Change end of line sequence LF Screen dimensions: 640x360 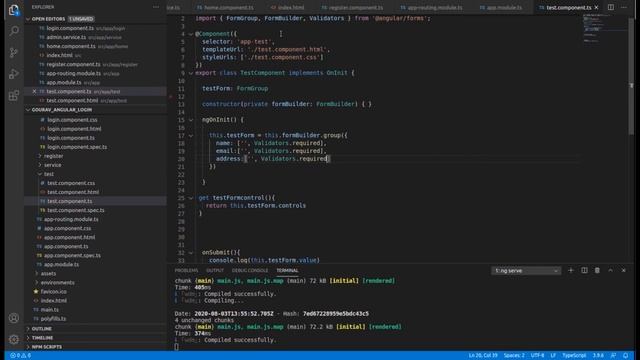tap(553, 356)
